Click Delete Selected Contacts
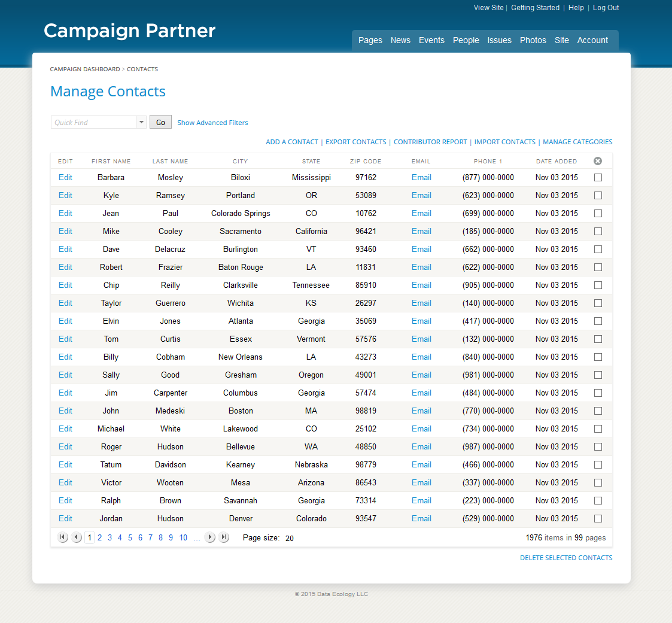Image resolution: width=672 pixels, height=623 pixels. (x=566, y=558)
